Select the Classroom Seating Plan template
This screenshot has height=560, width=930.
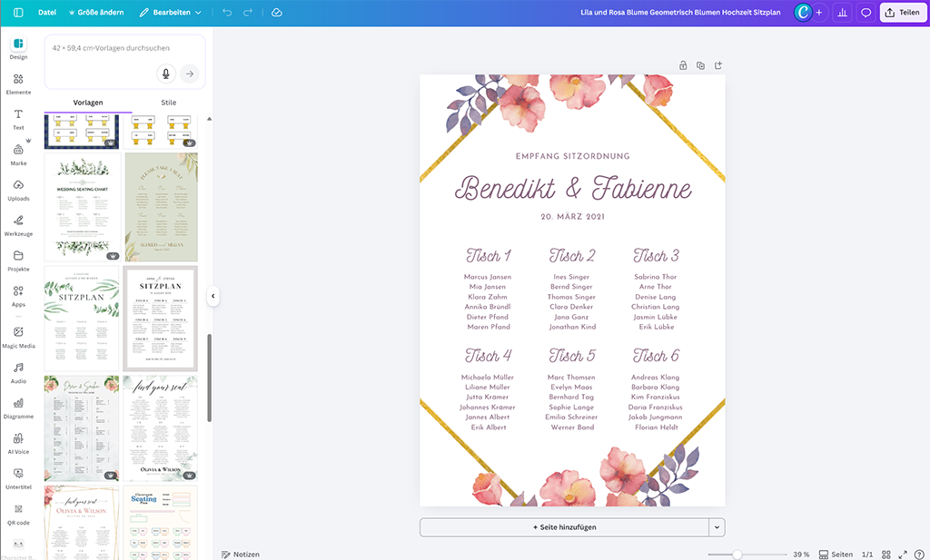coord(160,523)
